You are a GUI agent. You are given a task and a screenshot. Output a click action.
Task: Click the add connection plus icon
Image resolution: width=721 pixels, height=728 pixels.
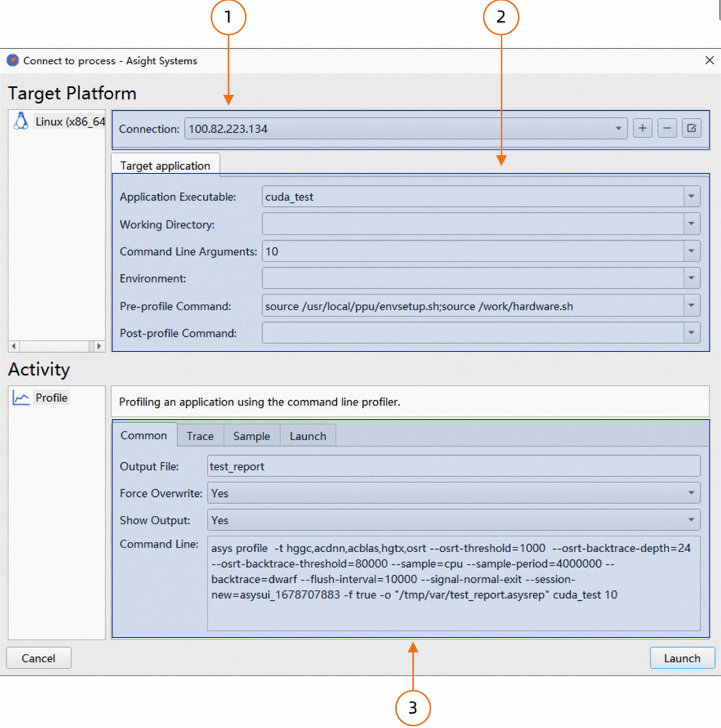(x=643, y=128)
